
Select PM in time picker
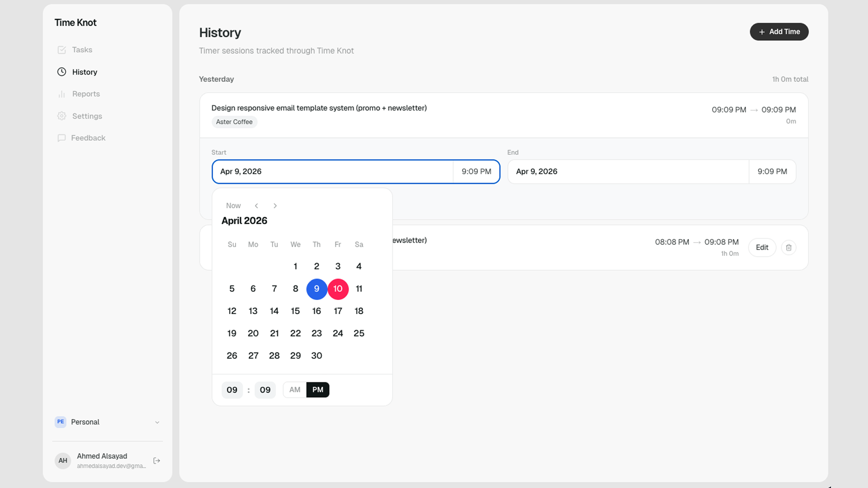[318, 389]
